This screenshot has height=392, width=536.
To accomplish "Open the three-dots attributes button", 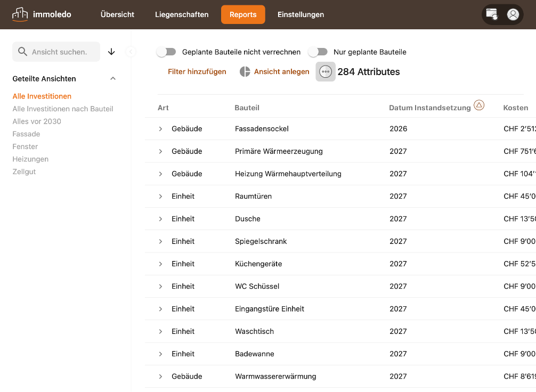I will (326, 72).
